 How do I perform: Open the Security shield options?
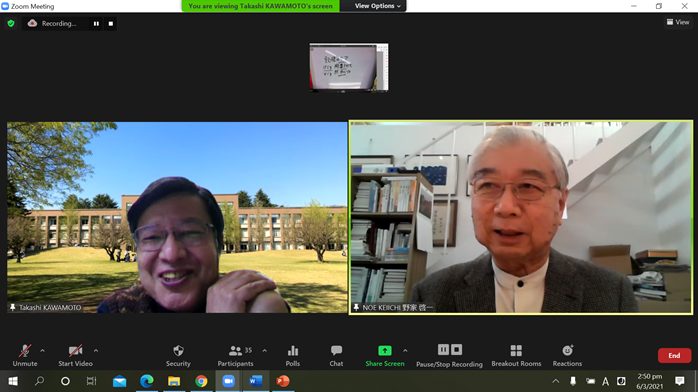[x=178, y=356]
